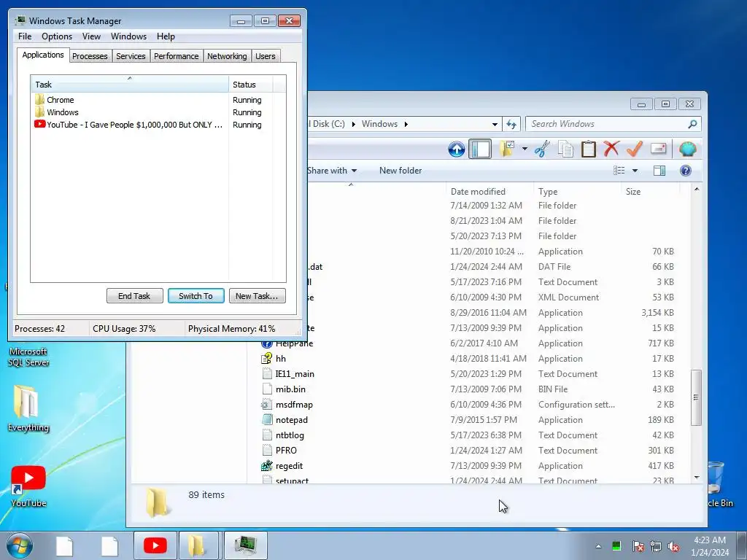Viewport: 747px width, 560px height.
Task: Click the scroll up arrow of file list
Action: pyautogui.click(x=697, y=190)
